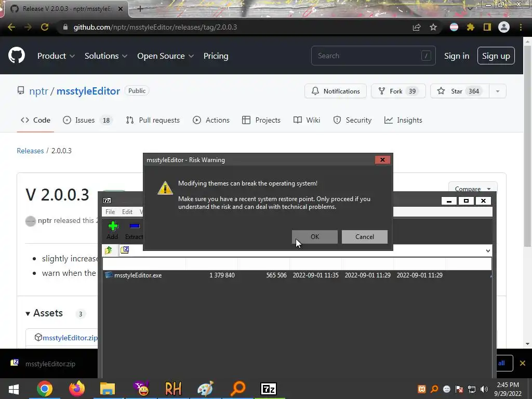Viewport: 532px width, 399px height.
Task: Click the GitHub Octocat logo
Action: tap(17, 56)
